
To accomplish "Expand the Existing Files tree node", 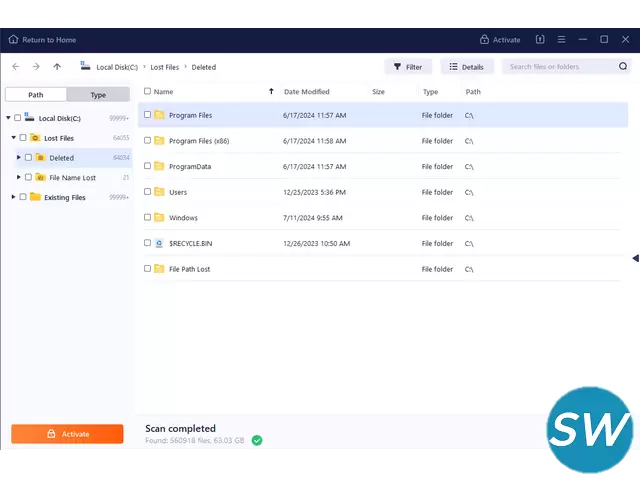I will click(x=13, y=197).
